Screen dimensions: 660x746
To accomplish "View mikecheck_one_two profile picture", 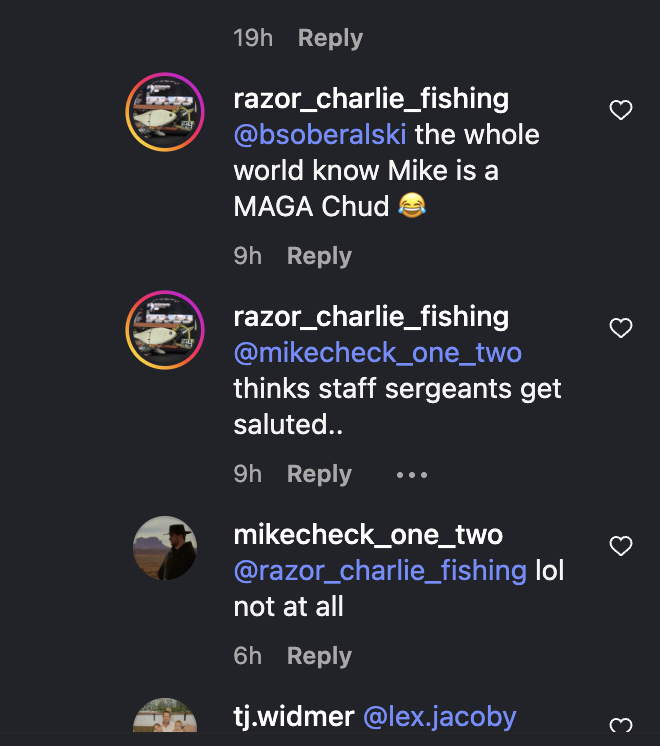I will pos(165,548).
